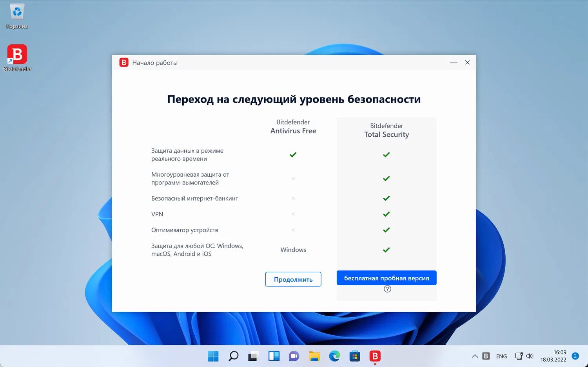Click the Безопасный интернет-банкинг feature label
588x367 pixels.
coord(194,199)
